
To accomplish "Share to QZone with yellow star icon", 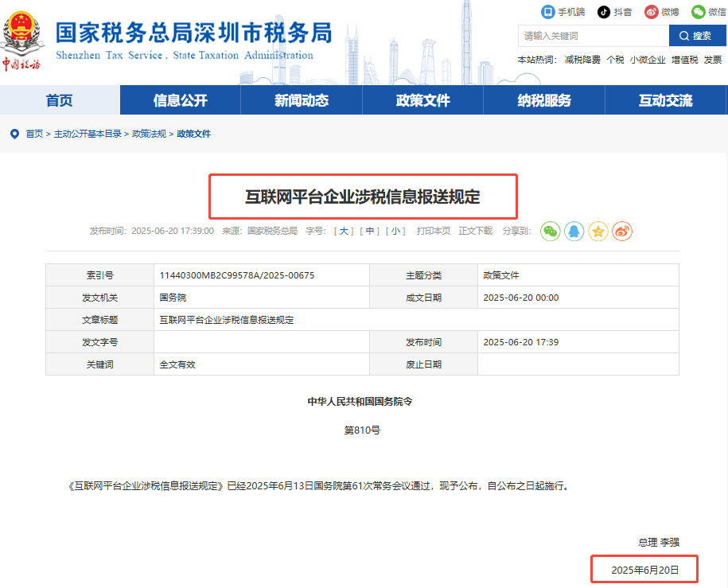I will tap(598, 232).
